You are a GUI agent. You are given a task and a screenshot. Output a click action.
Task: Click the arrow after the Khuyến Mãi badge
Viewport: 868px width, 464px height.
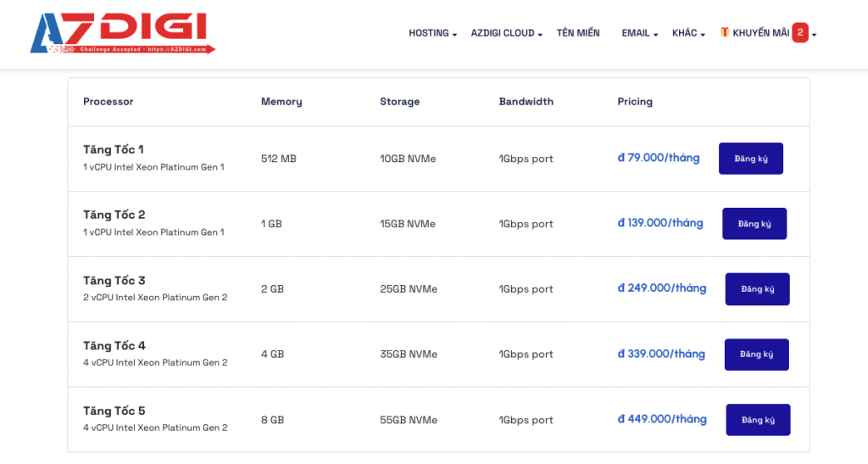[x=815, y=35]
